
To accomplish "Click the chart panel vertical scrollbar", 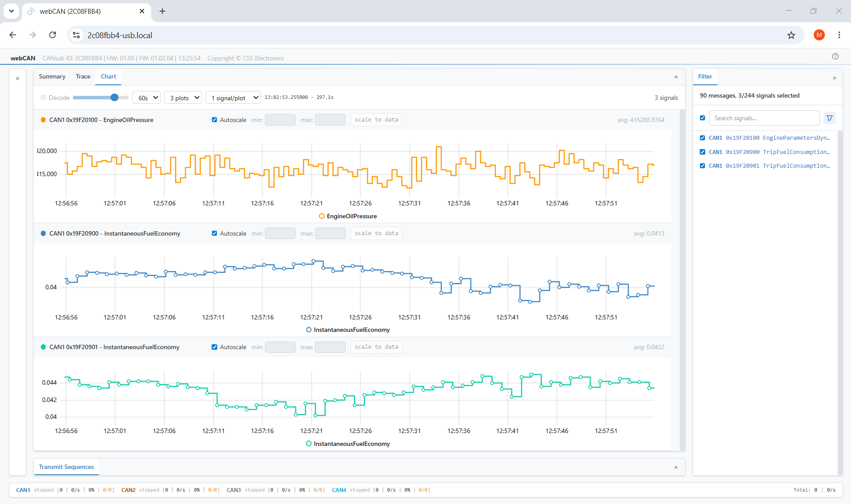I will (682, 280).
